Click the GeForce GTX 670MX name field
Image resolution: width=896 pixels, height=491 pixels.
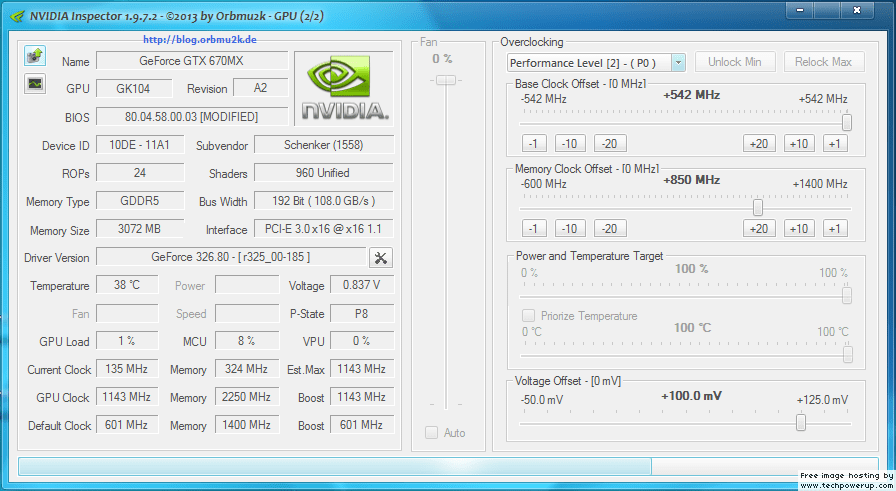pos(192,61)
